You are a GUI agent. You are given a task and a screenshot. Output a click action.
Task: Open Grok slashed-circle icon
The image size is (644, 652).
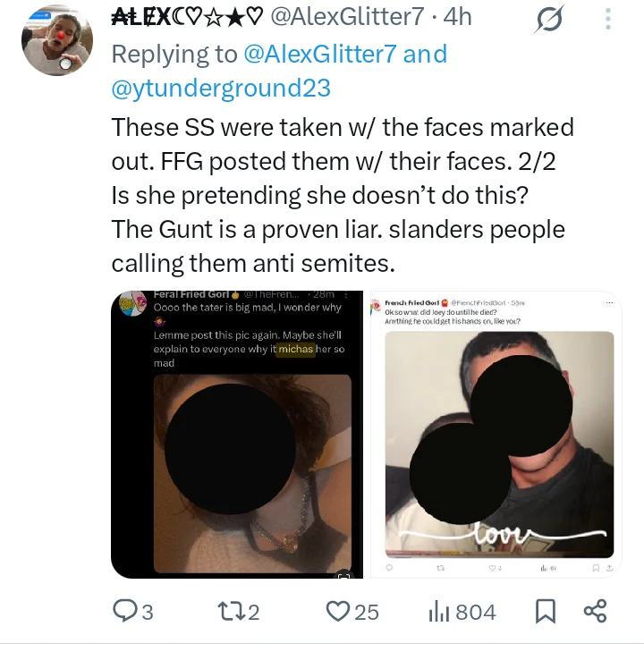[x=549, y=19]
